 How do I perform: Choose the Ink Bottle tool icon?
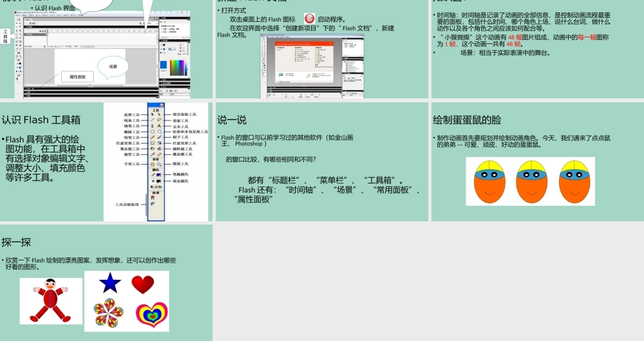153,149
